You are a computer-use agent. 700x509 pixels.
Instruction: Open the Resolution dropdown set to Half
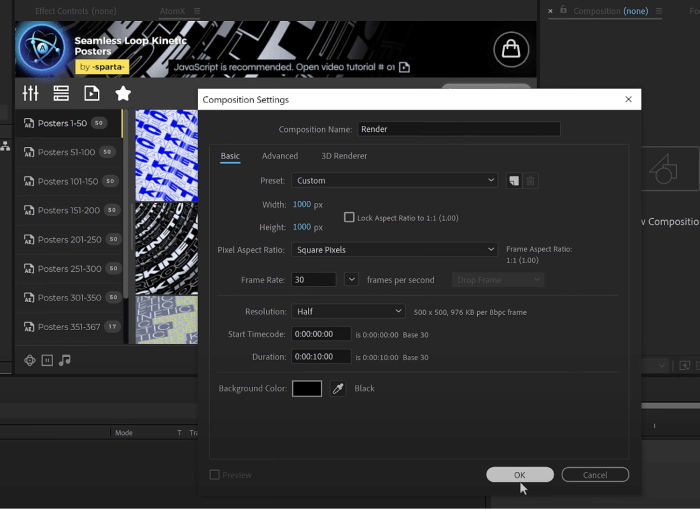(348, 312)
